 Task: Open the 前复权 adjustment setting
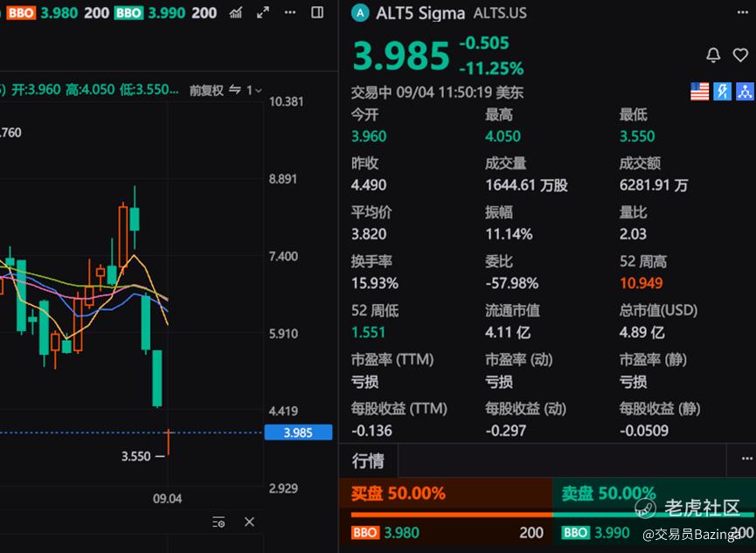pyautogui.click(x=206, y=90)
